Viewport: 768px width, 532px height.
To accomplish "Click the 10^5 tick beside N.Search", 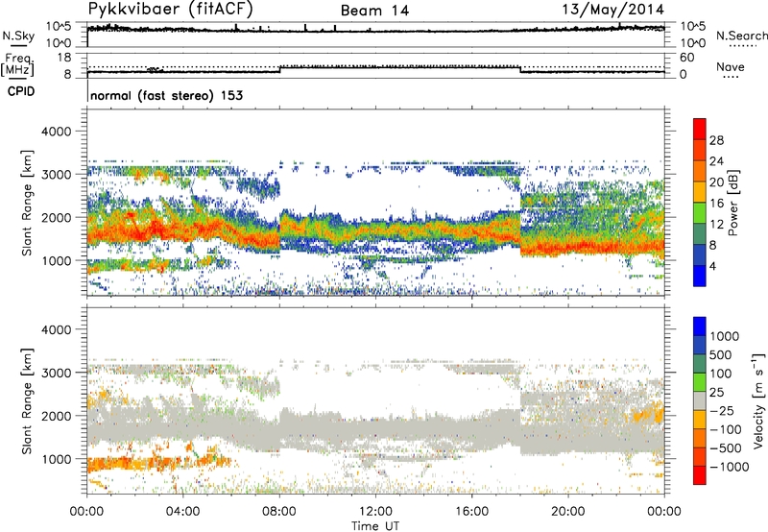I will point(693,26).
